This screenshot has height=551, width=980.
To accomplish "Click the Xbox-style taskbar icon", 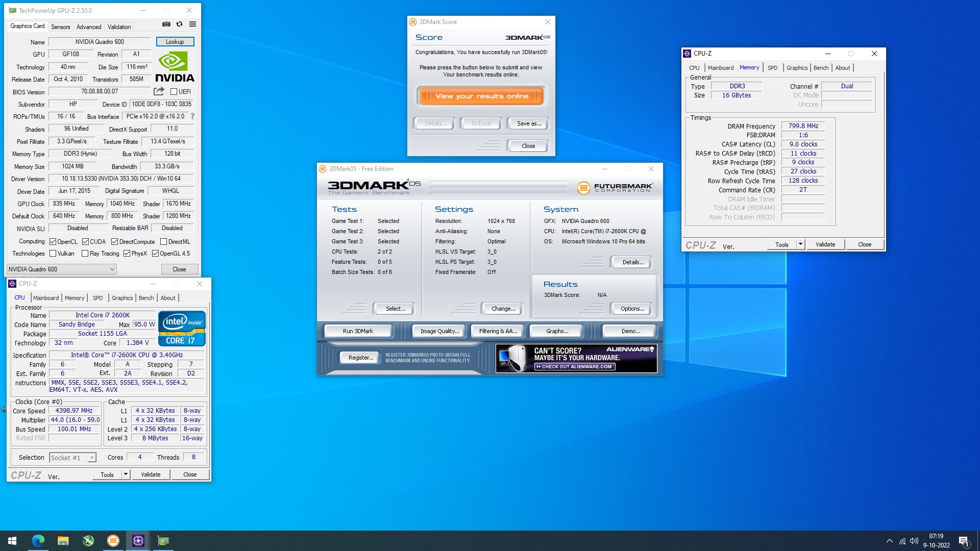I will pyautogui.click(x=88, y=541).
